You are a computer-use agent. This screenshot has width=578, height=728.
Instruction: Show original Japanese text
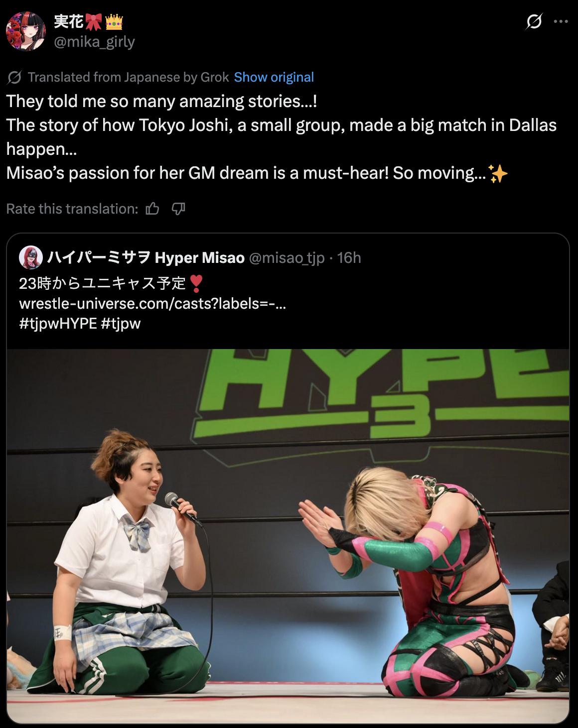coord(274,77)
